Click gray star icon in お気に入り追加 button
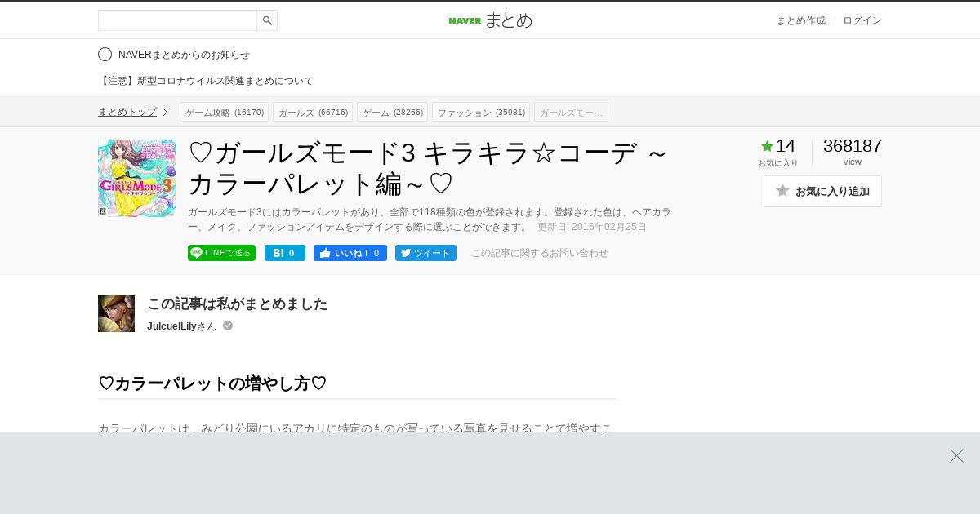Image resolution: width=980 pixels, height=514 pixels. (782, 190)
